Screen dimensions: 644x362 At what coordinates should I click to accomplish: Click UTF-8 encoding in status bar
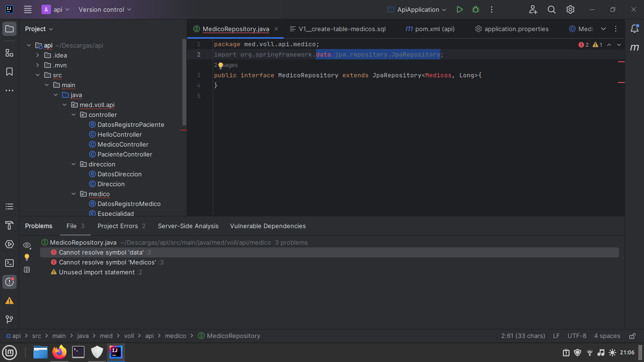point(577,336)
